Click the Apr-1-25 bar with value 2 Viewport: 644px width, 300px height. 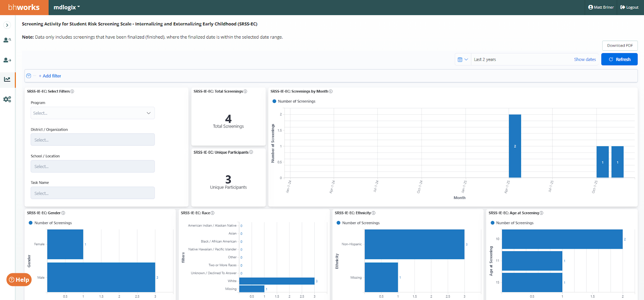click(515, 146)
